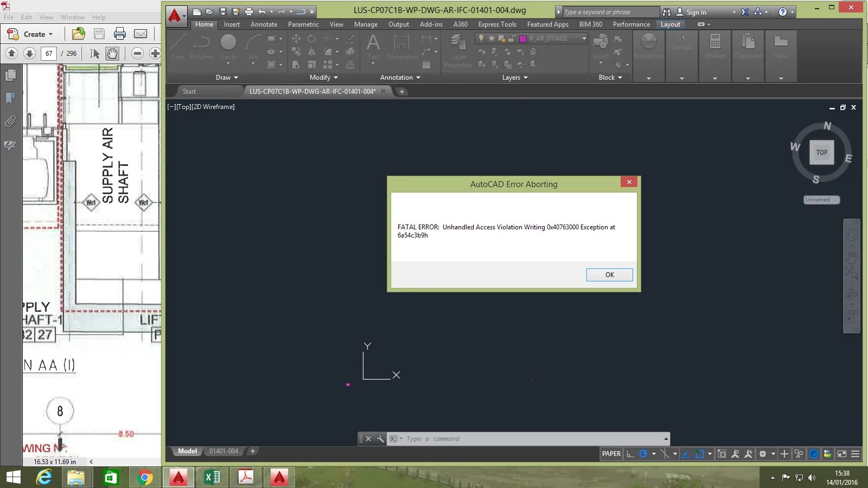
Task: Open the Unnamed UCS dropdown below ViewCube
Action: [821, 200]
